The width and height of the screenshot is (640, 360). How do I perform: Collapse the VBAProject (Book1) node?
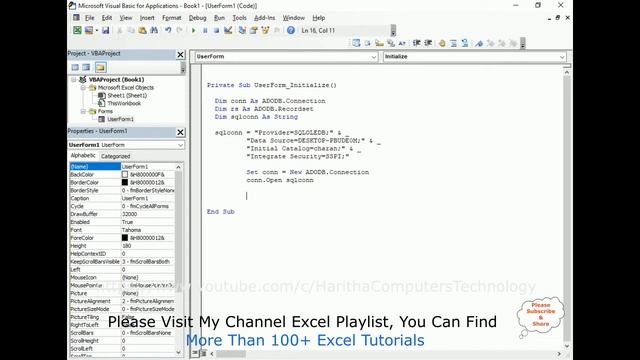pyautogui.click(x=74, y=80)
